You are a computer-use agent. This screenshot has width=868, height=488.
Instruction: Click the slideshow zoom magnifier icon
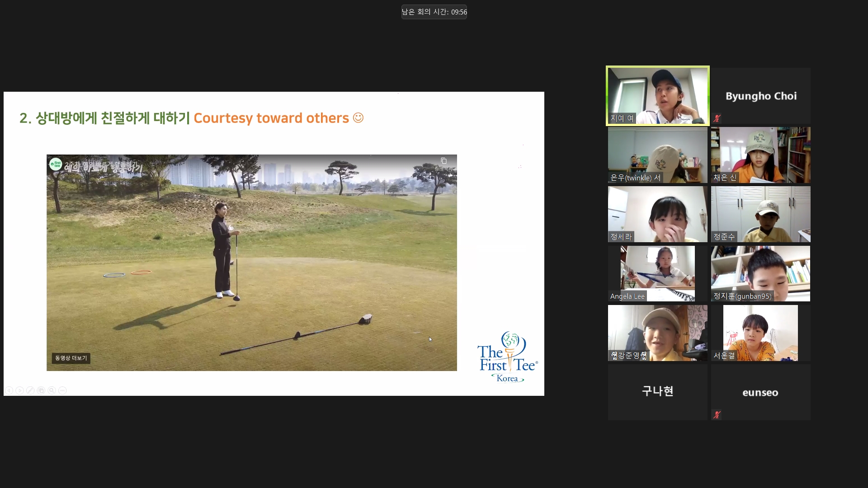tap(52, 390)
